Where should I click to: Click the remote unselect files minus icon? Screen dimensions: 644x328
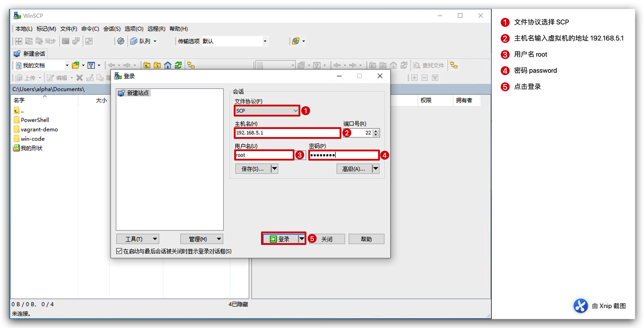click(x=425, y=78)
